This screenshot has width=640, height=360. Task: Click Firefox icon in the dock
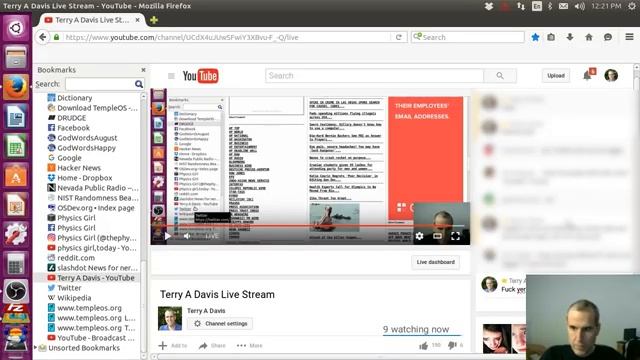click(16, 87)
